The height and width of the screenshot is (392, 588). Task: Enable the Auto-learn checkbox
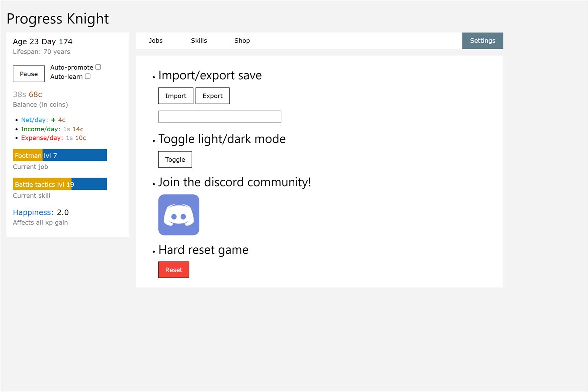point(88,76)
